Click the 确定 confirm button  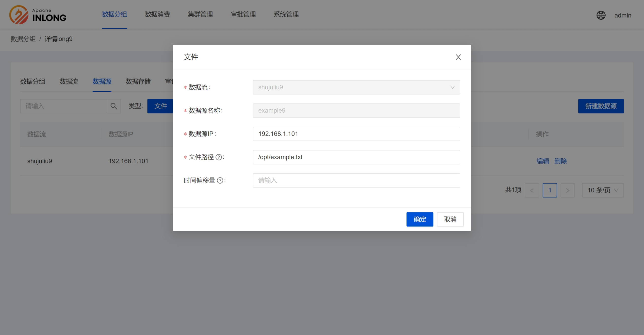click(419, 219)
